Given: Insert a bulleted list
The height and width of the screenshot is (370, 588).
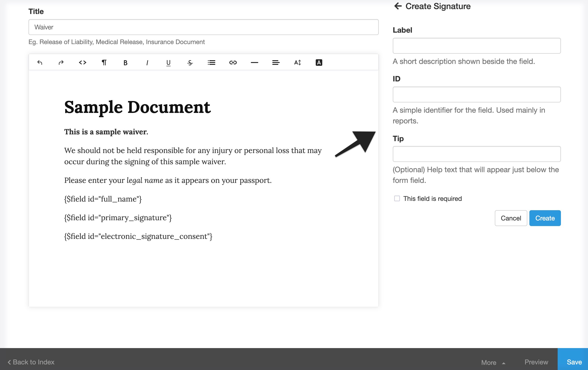Looking at the screenshot, I should [212, 63].
